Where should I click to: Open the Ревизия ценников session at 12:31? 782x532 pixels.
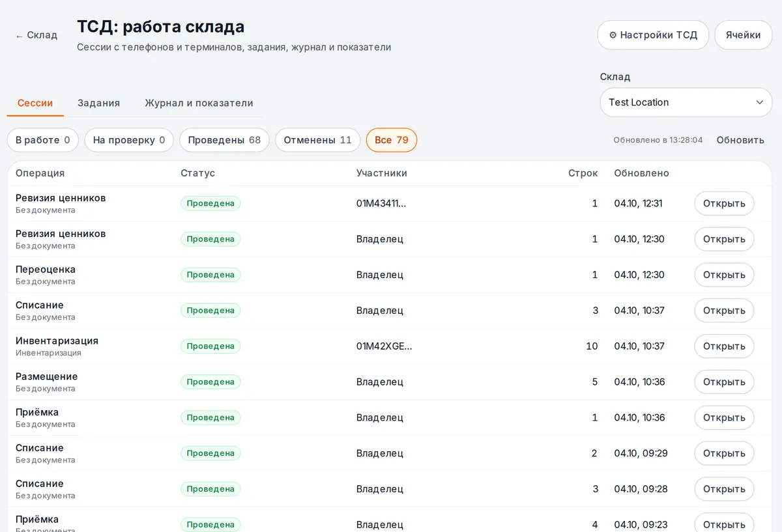tap(724, 203)
